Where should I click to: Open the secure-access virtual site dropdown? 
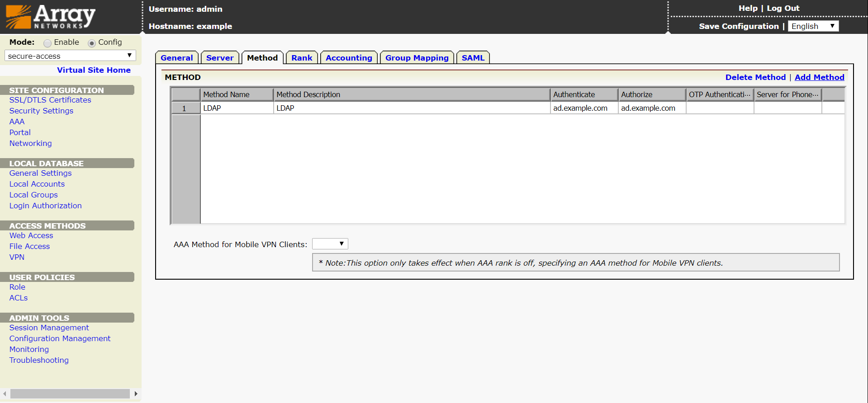click(70, 56)
